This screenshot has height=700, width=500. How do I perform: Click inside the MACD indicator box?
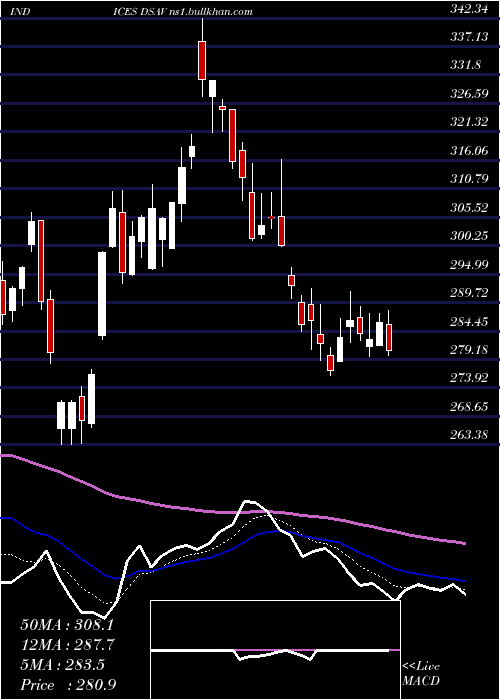[x=275, y=650]
